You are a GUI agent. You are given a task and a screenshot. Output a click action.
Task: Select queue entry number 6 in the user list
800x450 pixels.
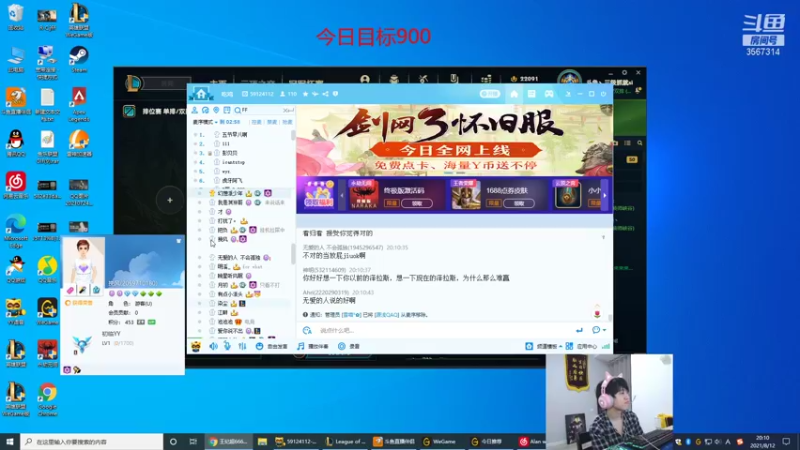[x=243, y=181]
